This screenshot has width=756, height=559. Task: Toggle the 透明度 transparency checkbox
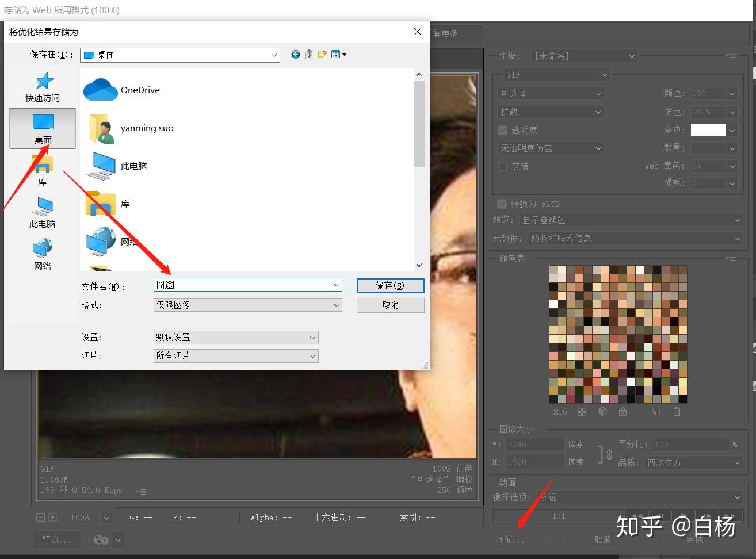coord(503,130)
